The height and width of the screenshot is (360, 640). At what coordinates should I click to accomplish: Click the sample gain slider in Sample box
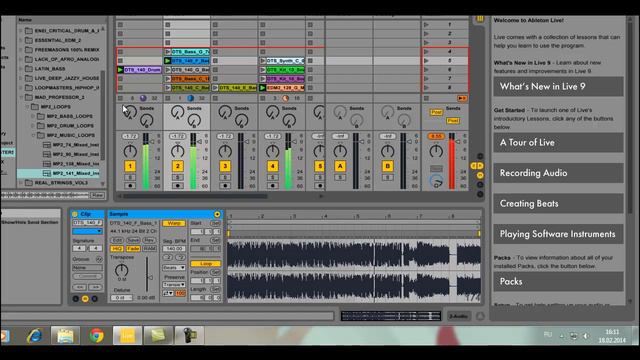pos(149,277)
